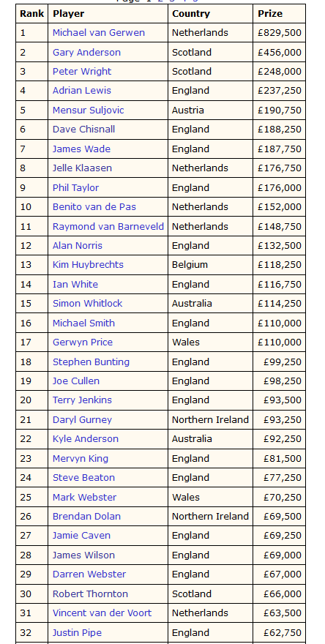Visit James Wade's player page
The image size is (325, 644).
click(x=81, y=149)
